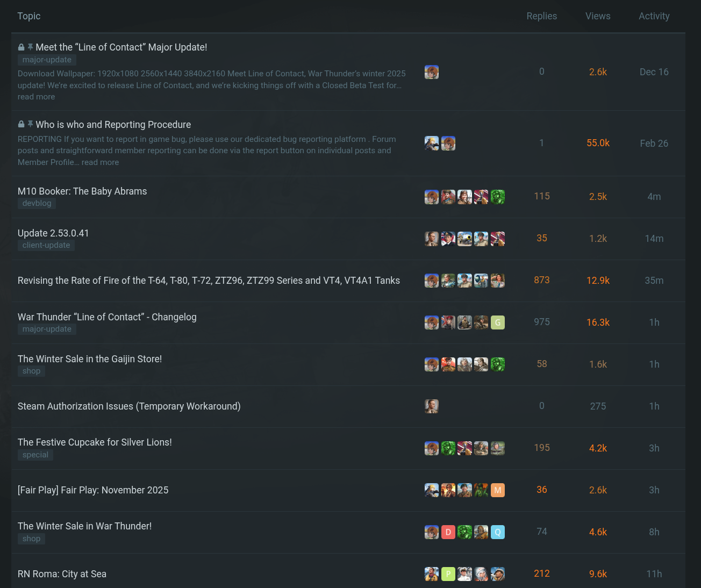Screen dimensions: 701x588
Task: Select the client-update tag under Update 2.53.0.41
Action: [x=46, y=245]
